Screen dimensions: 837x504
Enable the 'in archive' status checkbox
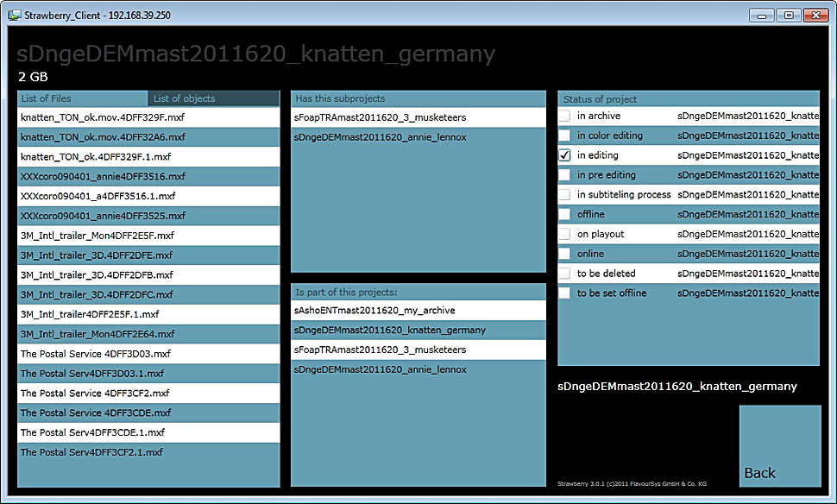pos(564,116)
